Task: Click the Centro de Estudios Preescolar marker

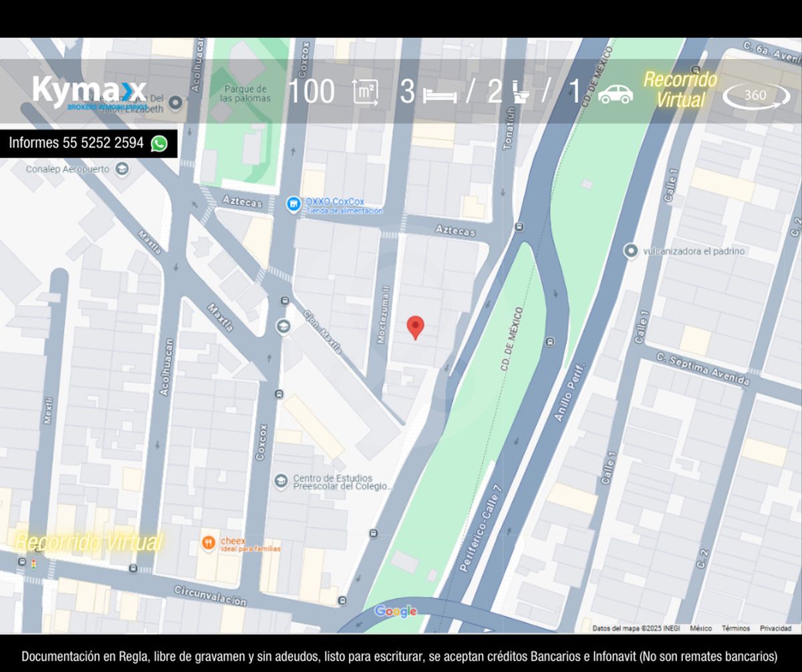Action: [x=281, y=480]
